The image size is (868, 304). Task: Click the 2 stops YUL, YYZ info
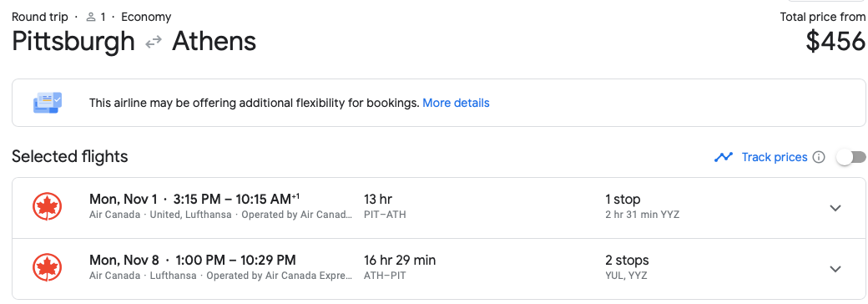tap(627, 267)
